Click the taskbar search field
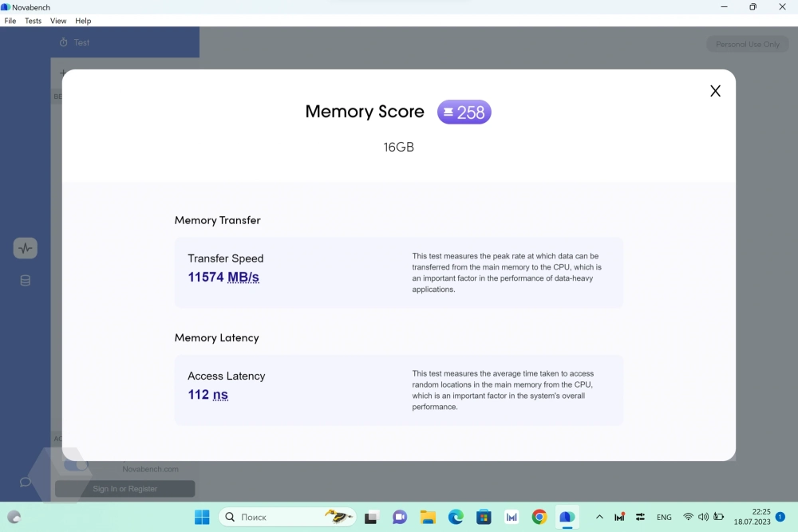798x532 pixels. pyautogui.click(x=275, y=517)
